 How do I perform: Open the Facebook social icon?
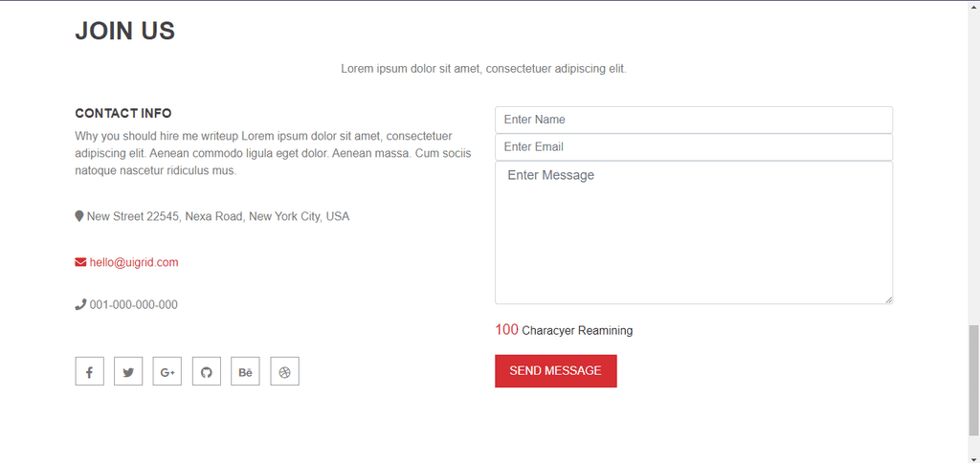pos(89,371)
